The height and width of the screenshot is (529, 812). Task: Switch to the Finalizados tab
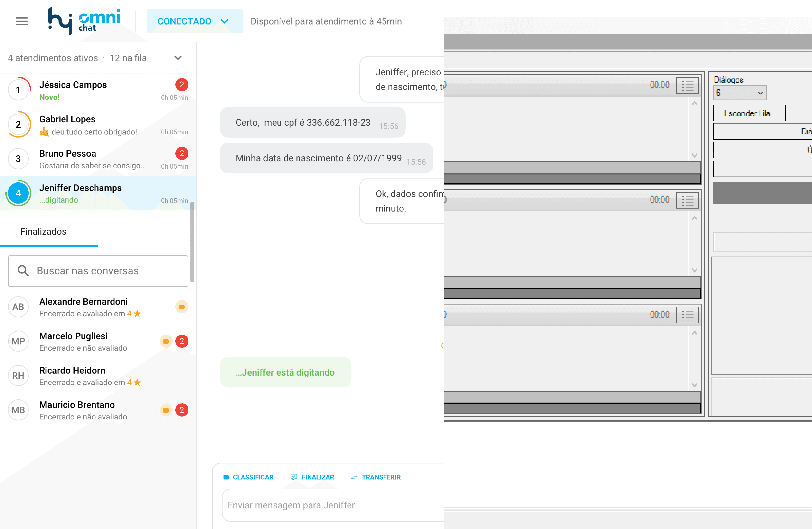pyautogui.click(x=43, y=232)
